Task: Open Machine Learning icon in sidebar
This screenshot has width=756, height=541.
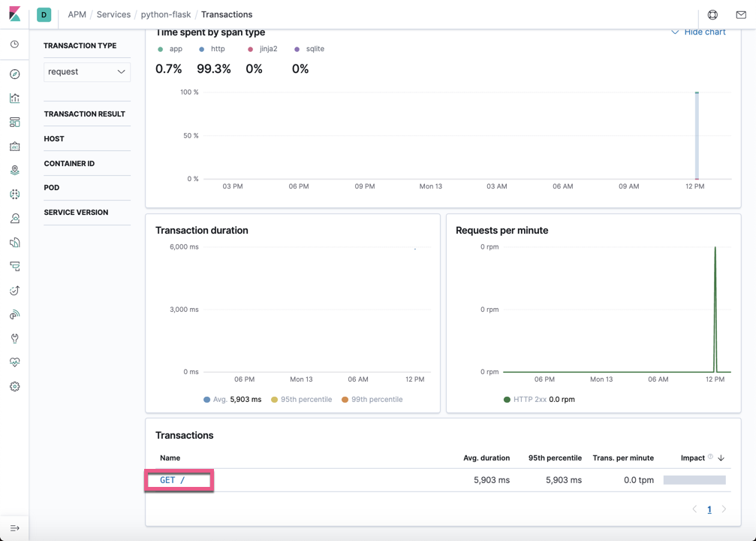Action: point(15,194)
